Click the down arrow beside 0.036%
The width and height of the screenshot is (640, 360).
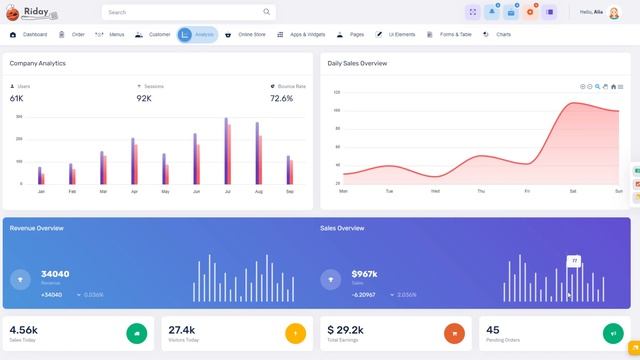(x=79, y=295)
